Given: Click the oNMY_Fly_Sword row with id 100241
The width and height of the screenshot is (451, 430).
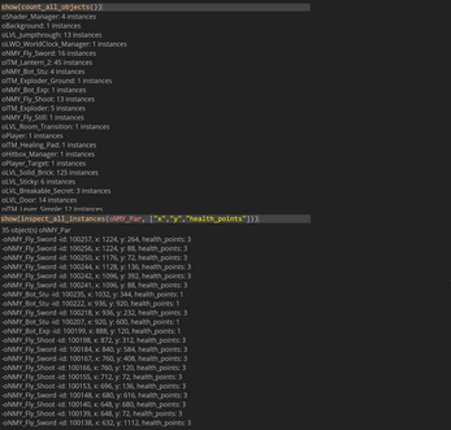Looking at the screenshot, I should [x=94, y=285].
